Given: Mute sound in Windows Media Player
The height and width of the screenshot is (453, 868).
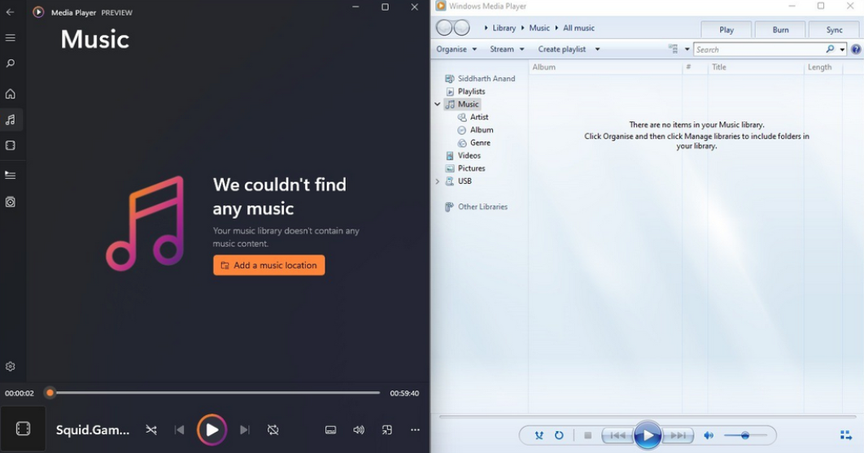Looking at the screenshot, I should click(x=709, y=435).
